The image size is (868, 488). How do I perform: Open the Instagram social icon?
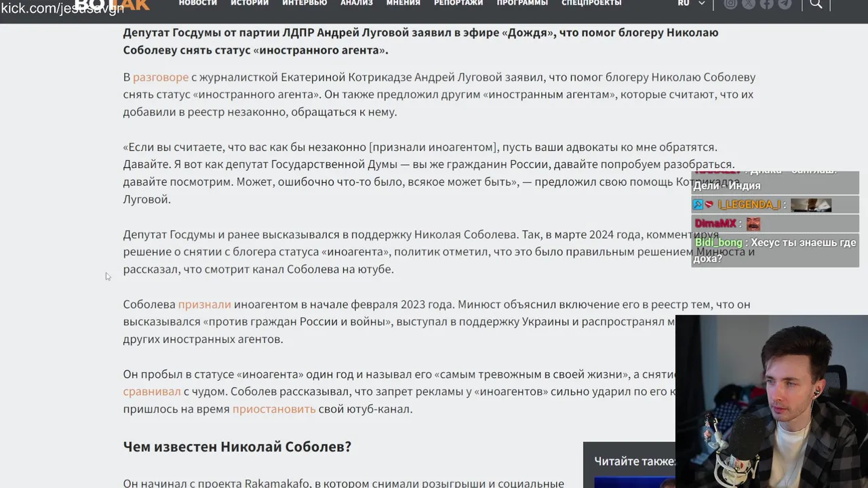point(730,3)
